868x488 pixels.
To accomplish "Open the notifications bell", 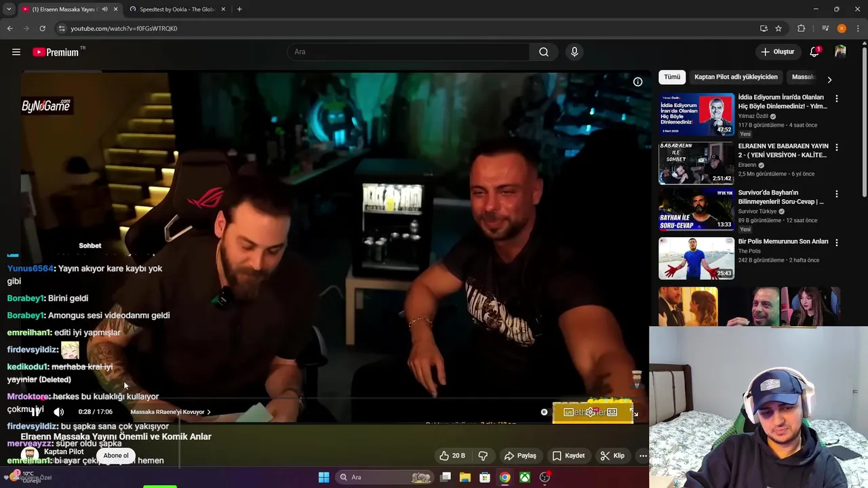I will tap(814, 52).
